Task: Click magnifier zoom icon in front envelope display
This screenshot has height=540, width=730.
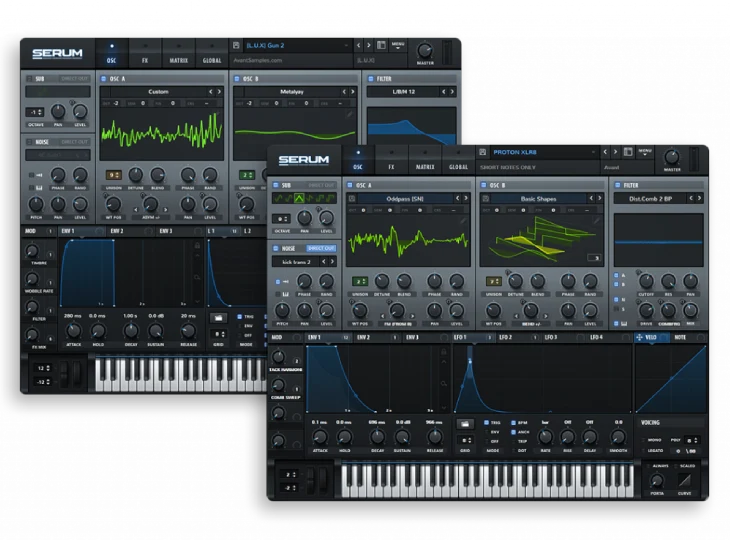Action: [x=444, y=384]
